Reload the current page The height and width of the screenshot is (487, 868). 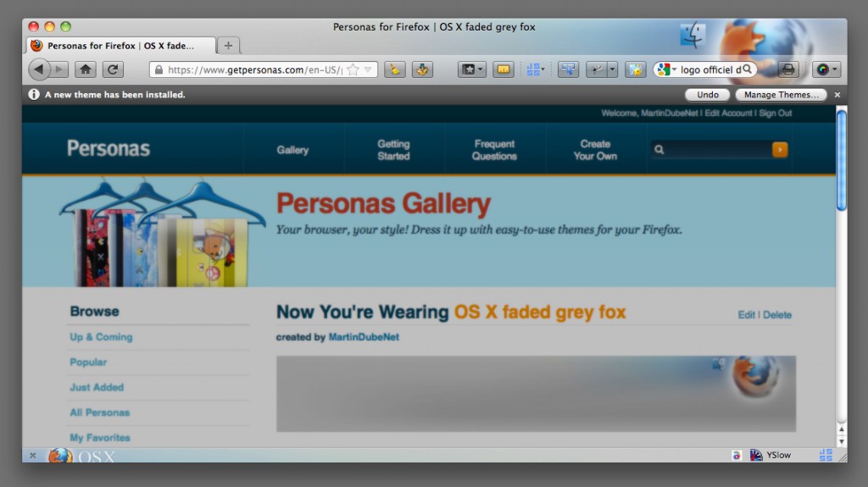tap(113, 69)
